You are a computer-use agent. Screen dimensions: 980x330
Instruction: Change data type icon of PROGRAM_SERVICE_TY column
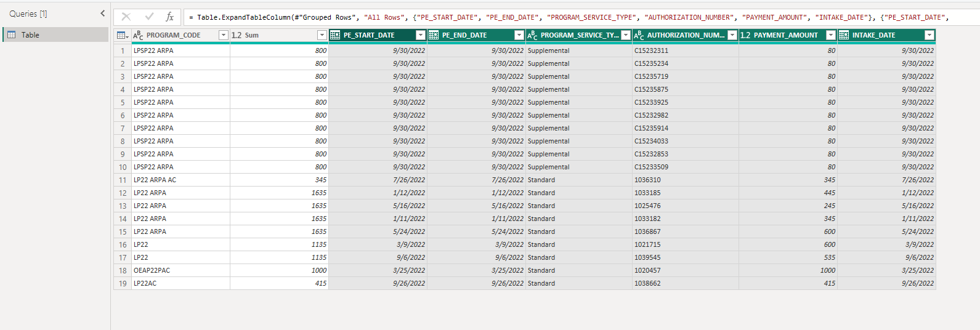tap(532, 35)
